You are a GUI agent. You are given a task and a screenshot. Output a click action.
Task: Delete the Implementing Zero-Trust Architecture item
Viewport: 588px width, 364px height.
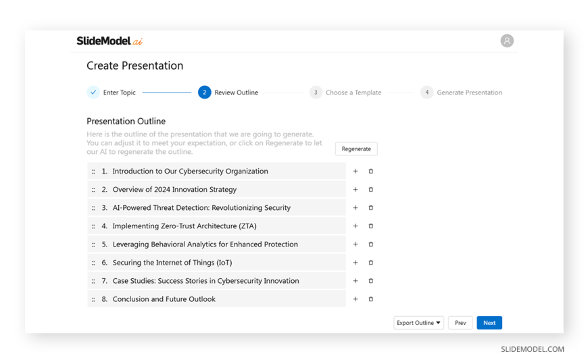click(371, 226)
